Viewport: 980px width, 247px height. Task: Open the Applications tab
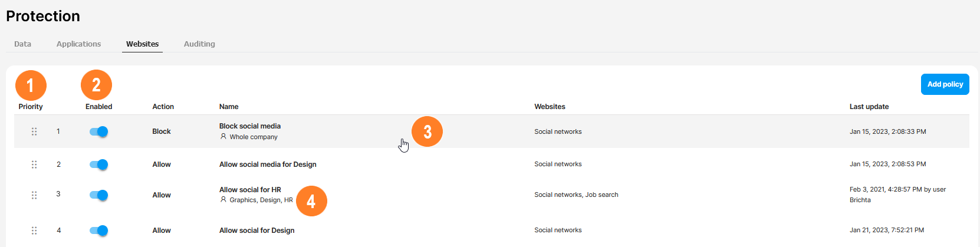(78, 44)
